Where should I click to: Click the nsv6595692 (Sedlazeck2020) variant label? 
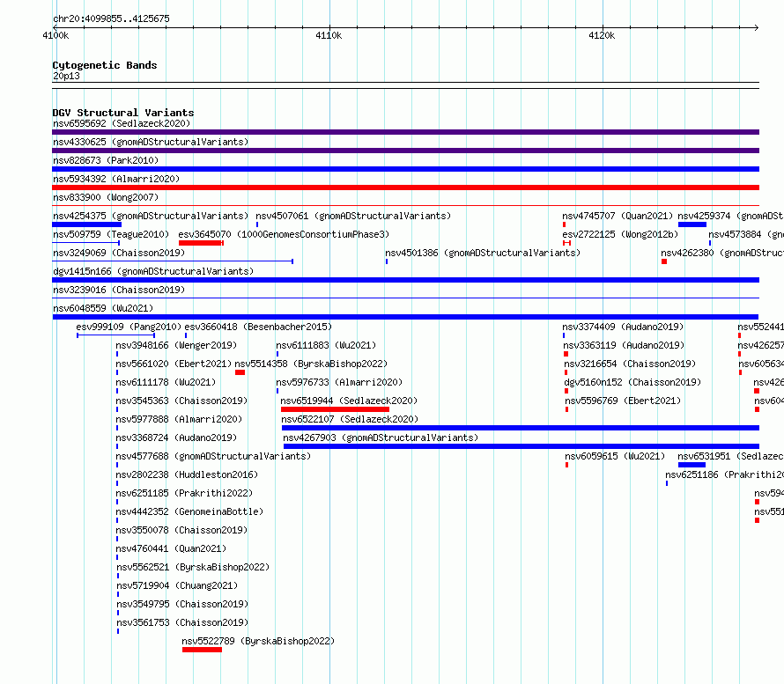click(x=122, y=123)
